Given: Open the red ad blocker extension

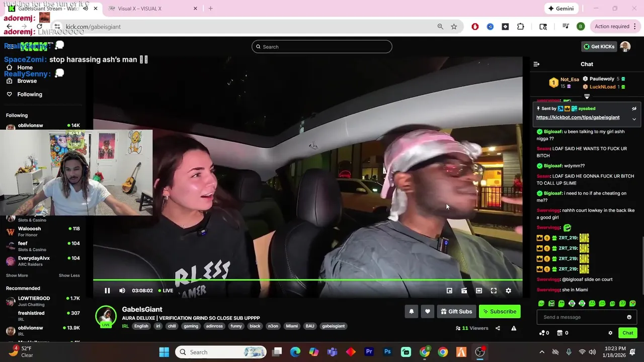Looking at the screenshot, I should 475,27.
